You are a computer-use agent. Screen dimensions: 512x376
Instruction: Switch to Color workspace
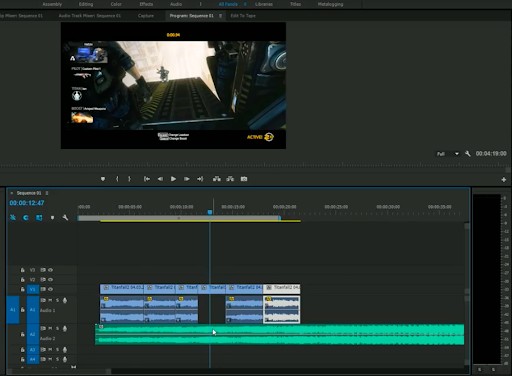[116, 4]
